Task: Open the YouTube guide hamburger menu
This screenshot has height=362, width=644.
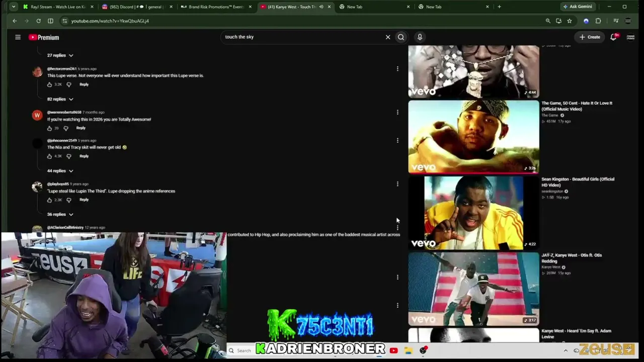Action: tap(18, 37)
